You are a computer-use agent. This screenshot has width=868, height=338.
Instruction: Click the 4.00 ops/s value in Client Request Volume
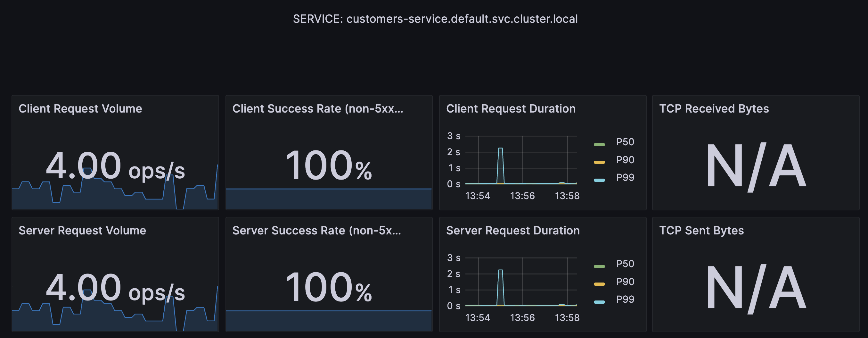115,166
